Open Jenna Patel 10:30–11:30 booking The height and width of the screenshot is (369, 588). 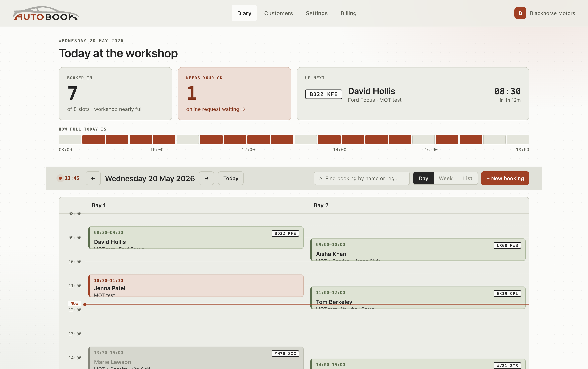point(196,286)
